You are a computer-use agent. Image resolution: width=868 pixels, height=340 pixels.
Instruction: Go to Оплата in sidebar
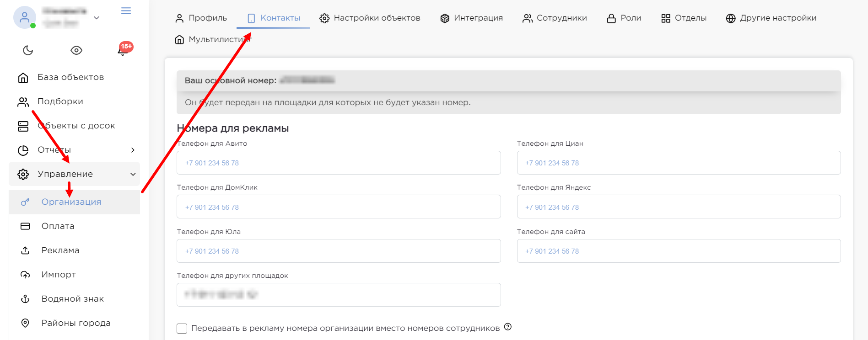pos(58,226)
